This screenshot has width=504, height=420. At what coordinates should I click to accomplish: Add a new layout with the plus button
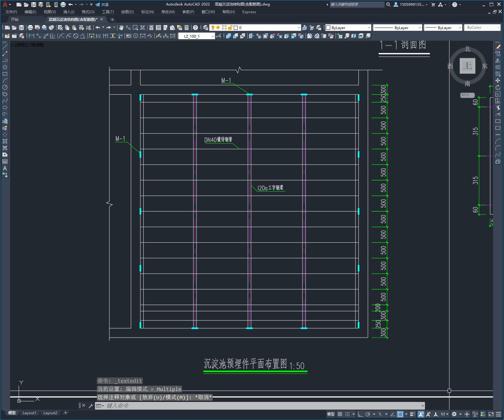point(65,413)
